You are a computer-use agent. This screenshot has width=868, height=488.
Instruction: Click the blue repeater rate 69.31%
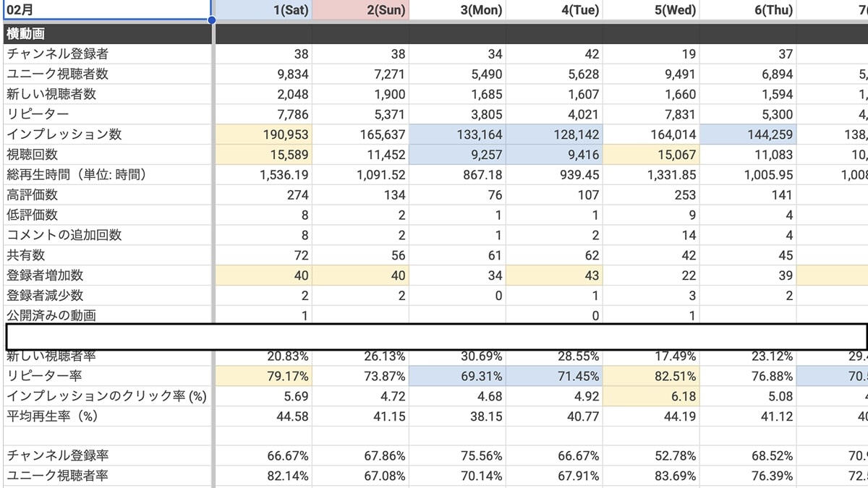458,376
